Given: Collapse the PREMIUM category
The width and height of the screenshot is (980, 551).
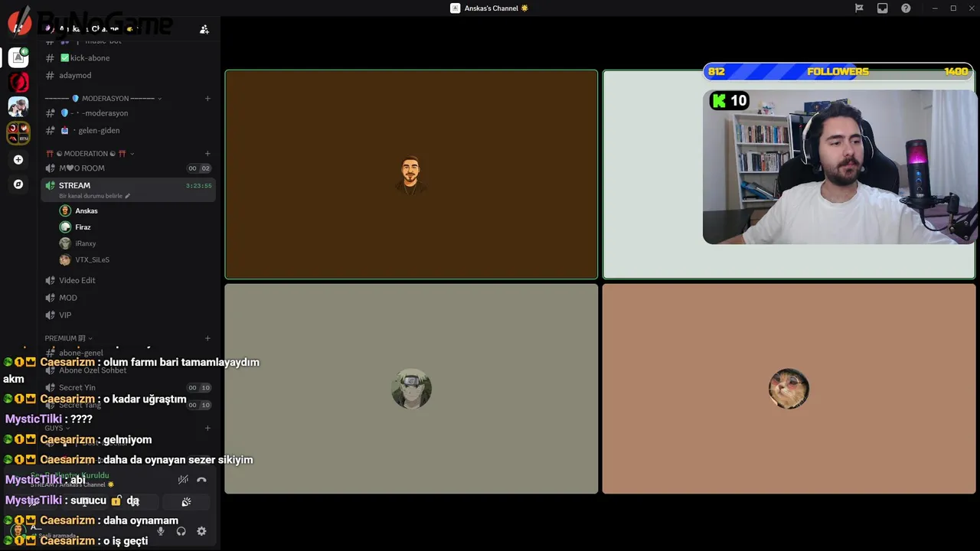Looking at the screenshot, I should [68, 338].
